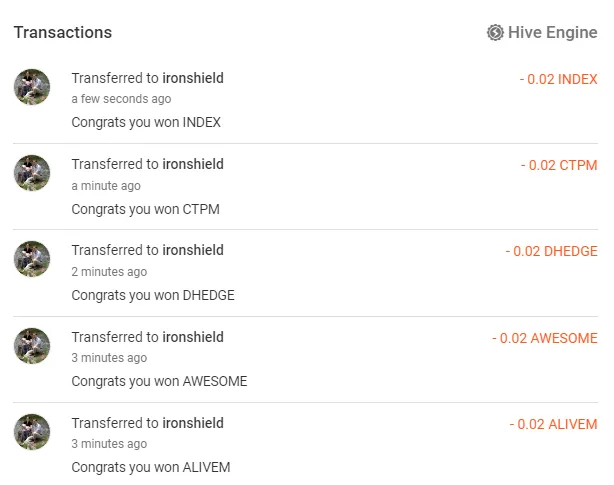Click the - 0.02 DHEDGE amount
This screenshot has height=485, width=614.
pos(551,251)
